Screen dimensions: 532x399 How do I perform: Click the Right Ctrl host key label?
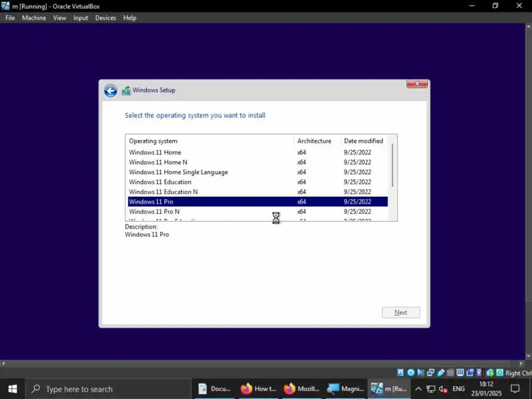point(518,373)
